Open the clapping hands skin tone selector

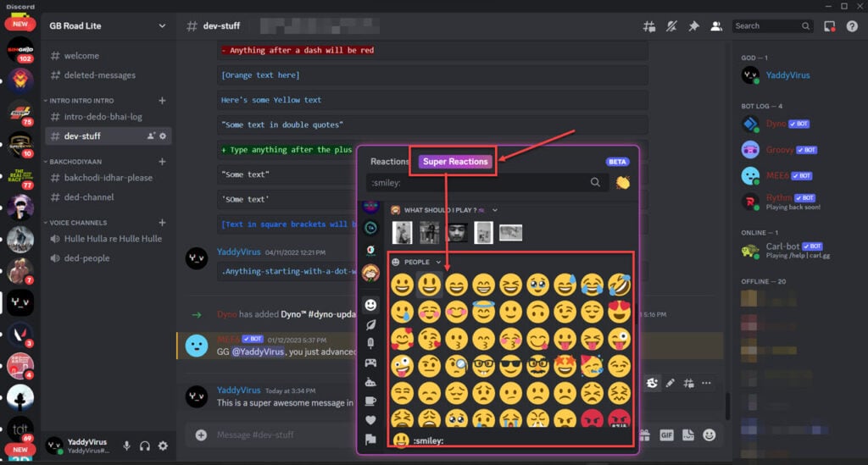623,182
